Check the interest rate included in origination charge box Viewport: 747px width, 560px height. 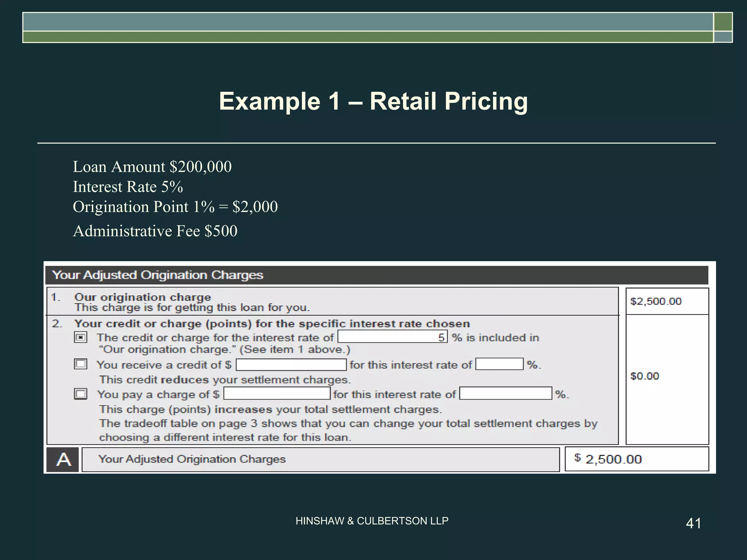click(x=81, y=337)
